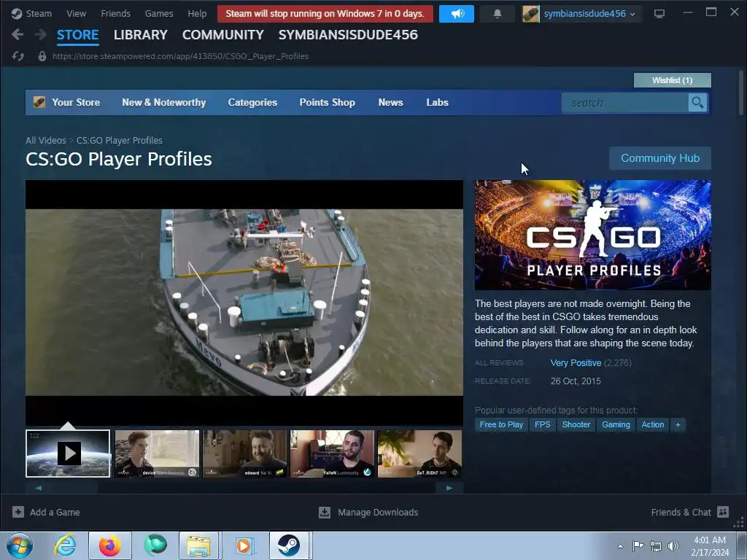747x560 pixels.
Task: Click the Steam logo menu icon
Action: [17, 13]
